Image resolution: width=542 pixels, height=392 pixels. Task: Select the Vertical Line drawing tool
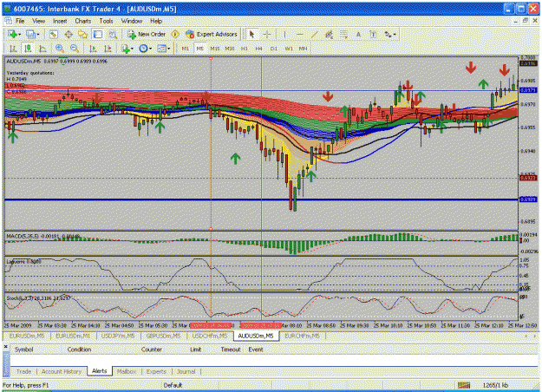coord(284,34)
